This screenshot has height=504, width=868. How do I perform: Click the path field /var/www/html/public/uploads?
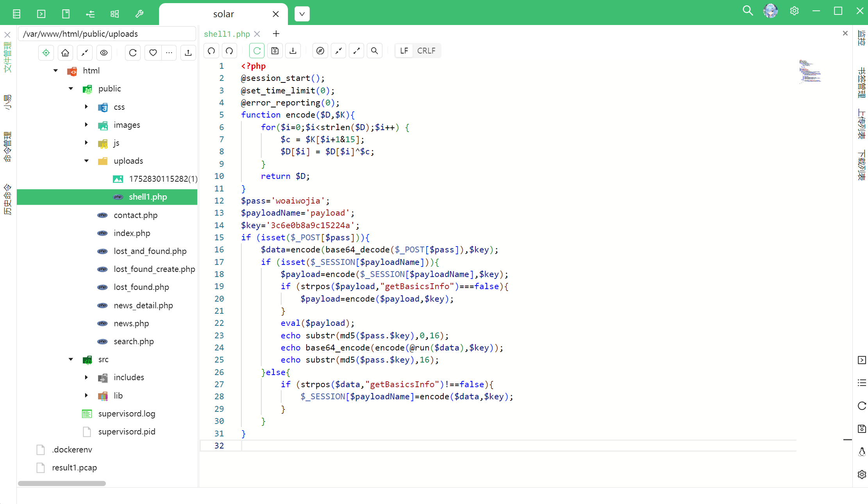pyautogui.click(x=107, y=34)
